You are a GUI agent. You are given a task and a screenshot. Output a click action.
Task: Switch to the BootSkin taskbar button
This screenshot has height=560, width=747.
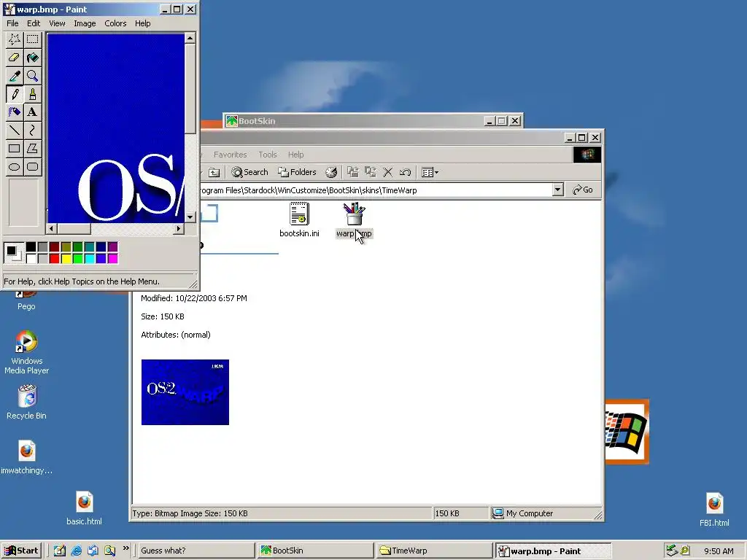coord(314,551)
